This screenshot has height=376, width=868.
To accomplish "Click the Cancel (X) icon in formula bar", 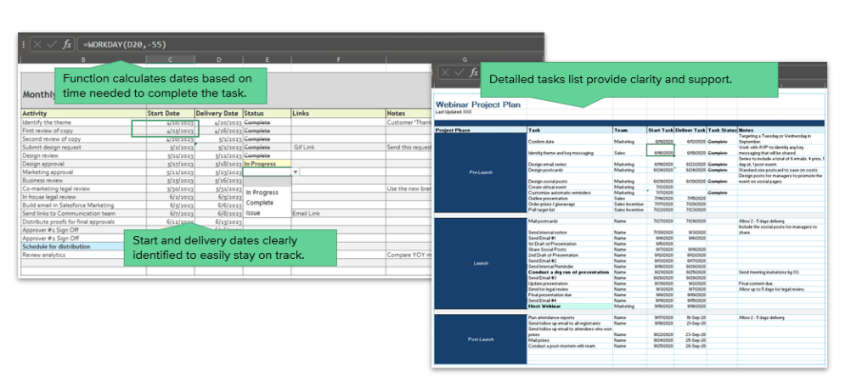I will [x=37, y=44].
